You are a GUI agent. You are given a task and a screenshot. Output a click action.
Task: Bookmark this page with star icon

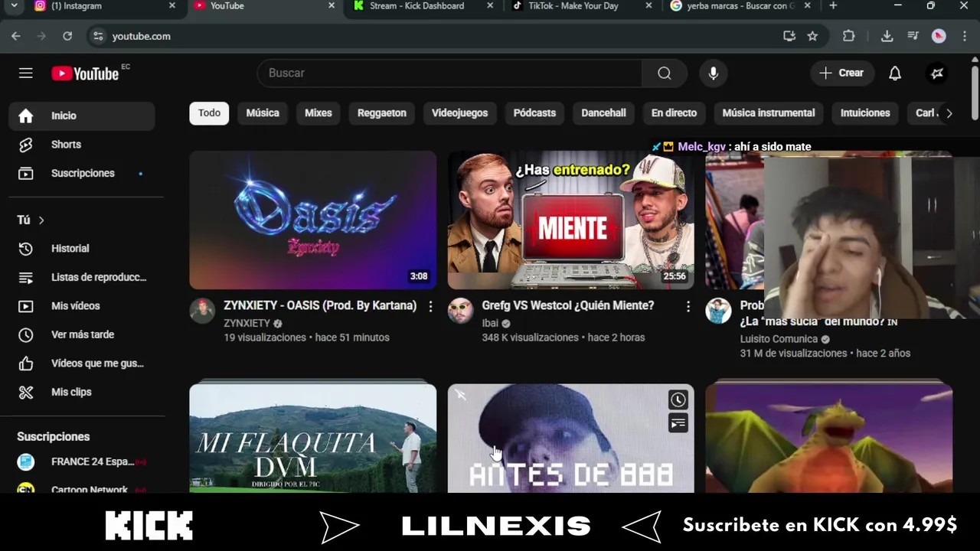[x=813, y=36]
